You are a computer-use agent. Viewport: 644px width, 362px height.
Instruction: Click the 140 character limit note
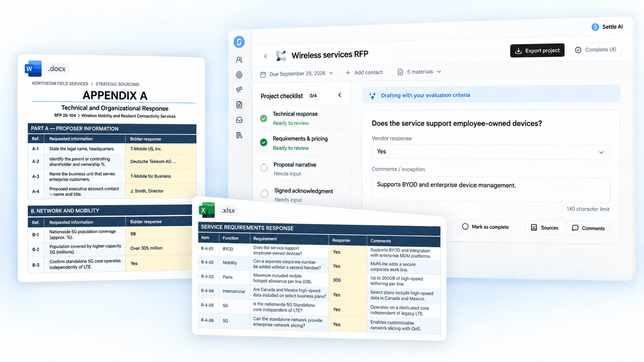tap(588, 209)
